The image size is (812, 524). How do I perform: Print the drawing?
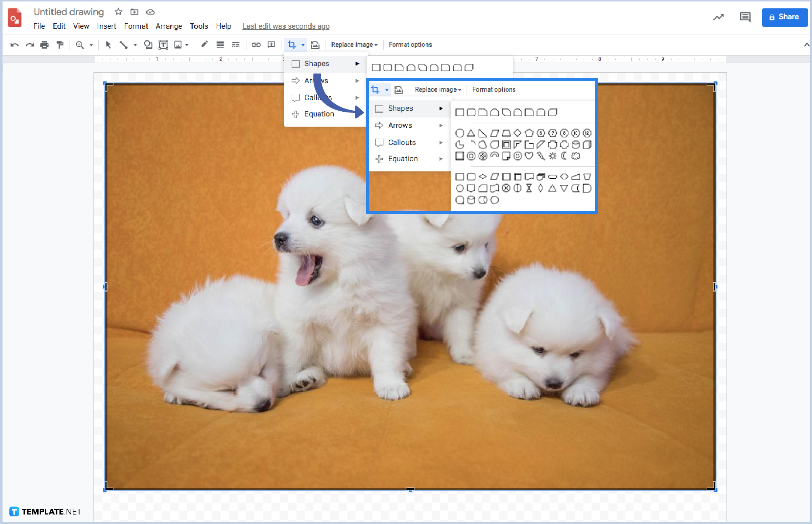point(45,44)
